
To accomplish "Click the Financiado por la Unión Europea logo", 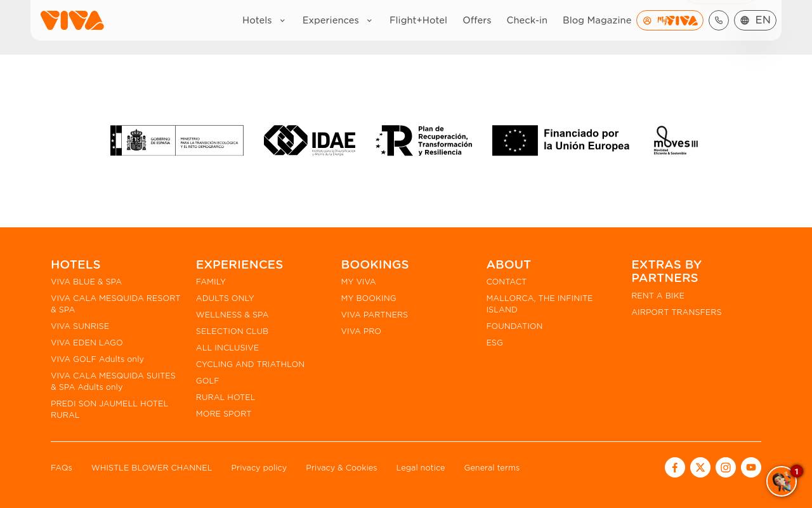I will pyautogui.click(x=561, y=140).
